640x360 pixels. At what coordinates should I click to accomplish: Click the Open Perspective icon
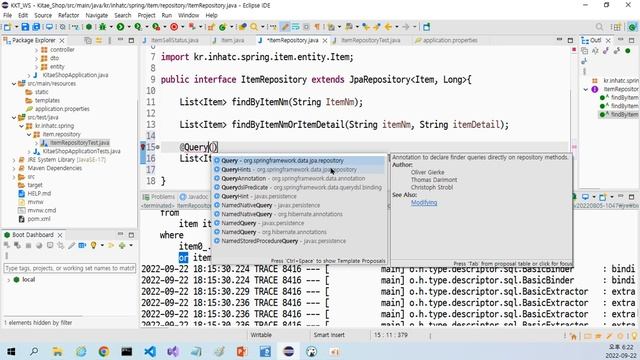(x=616, y=27)
